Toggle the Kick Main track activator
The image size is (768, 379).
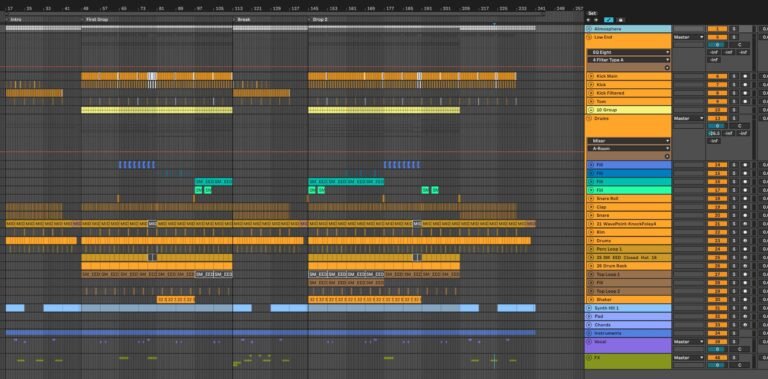[x=717, y=76]
